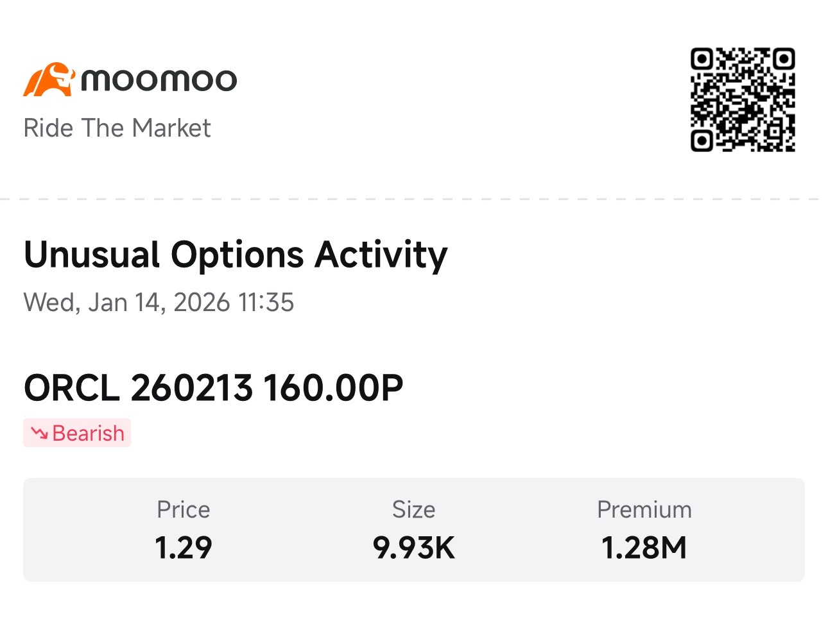
Task: Click the orange moomoo bull logo
Action: 49,80
